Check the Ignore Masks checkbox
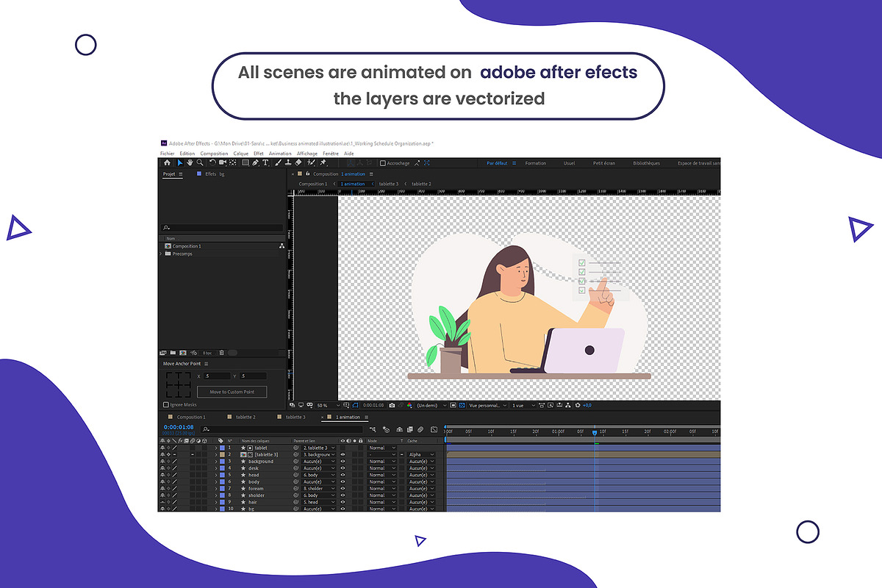The height and width of the screenshot is (588, 882). click(x=166, y=405)
